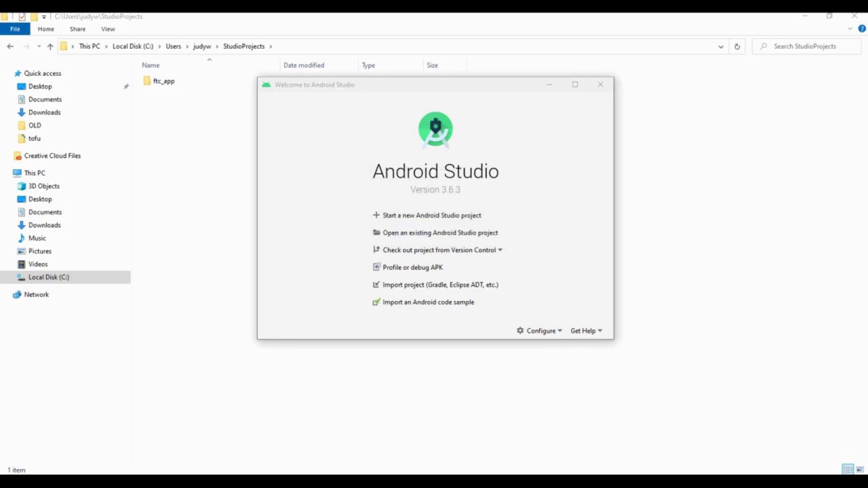Open an existing Android Studio project
The image size is (868, 488).
440,232
